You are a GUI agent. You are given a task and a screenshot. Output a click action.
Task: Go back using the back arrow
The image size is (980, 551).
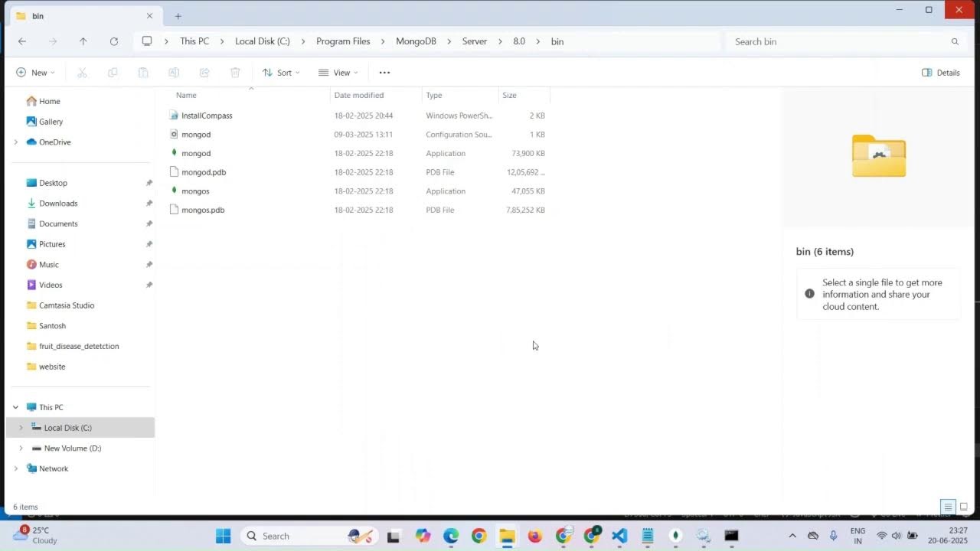pyautogui.click(x=22, y=41)
